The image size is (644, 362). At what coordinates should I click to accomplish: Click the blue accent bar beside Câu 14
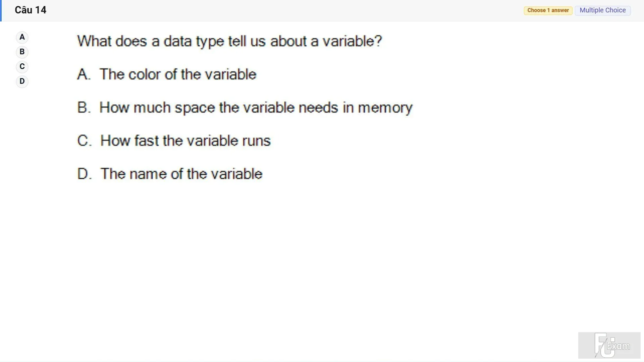pos(1,11)
